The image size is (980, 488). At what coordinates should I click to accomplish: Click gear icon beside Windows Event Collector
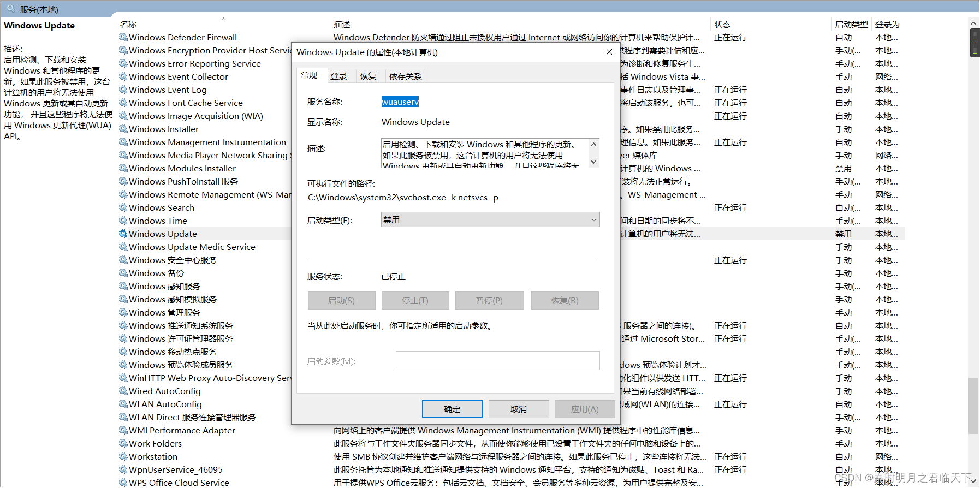[123, 76]
